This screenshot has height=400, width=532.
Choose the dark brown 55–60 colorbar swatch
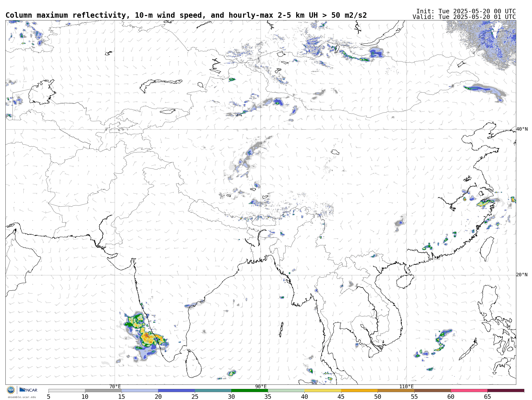coord(432,391)
